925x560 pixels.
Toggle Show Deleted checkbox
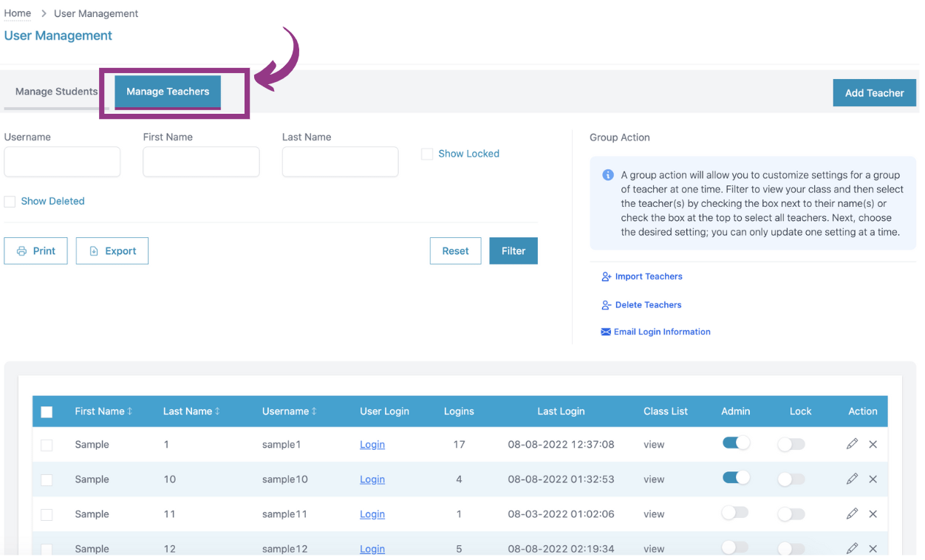click(x=10, y=201)
